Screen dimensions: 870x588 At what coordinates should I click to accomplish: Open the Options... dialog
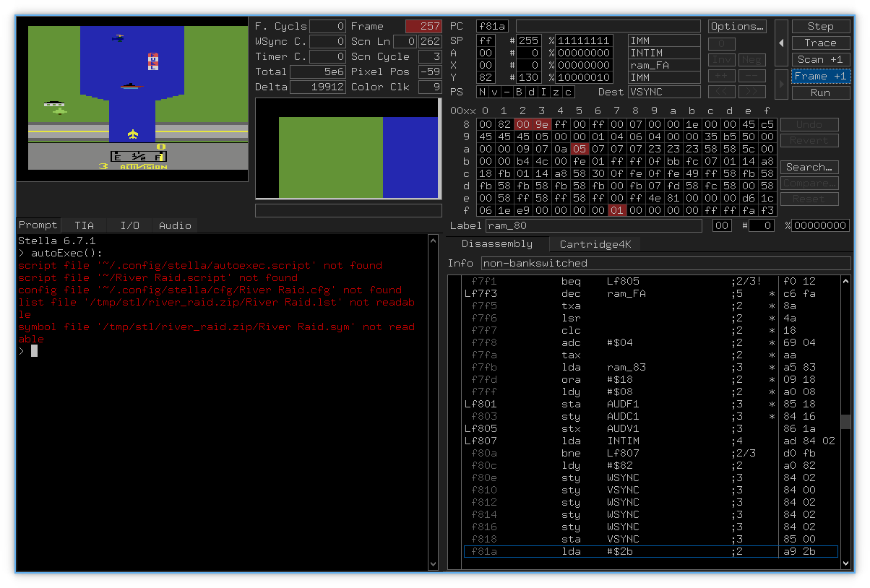pyautogui.click(x=737, y=26)
